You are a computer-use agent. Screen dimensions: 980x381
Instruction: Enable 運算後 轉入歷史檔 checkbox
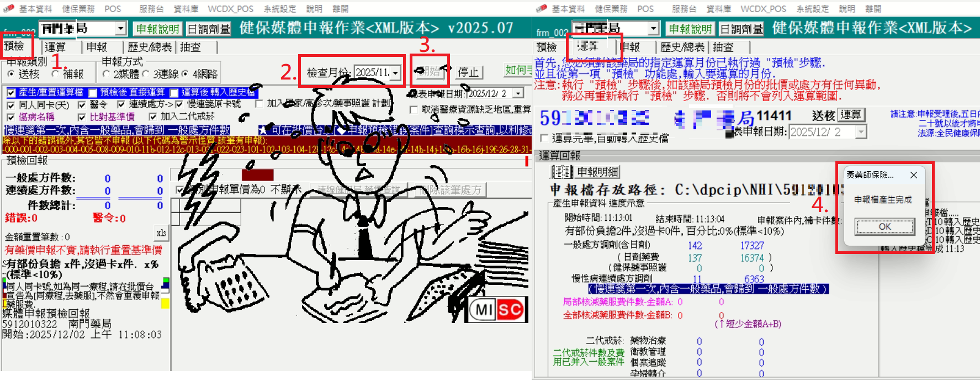click(x=174, y=92)
